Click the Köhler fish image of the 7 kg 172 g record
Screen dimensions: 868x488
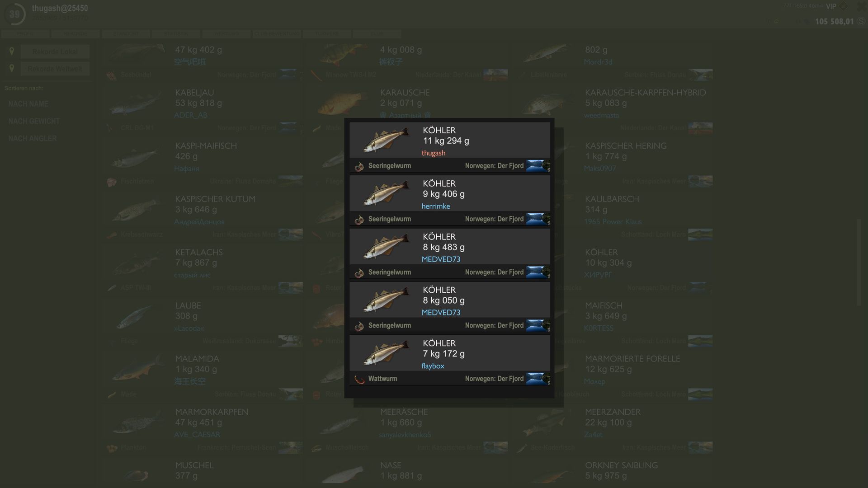click(386, 353)
